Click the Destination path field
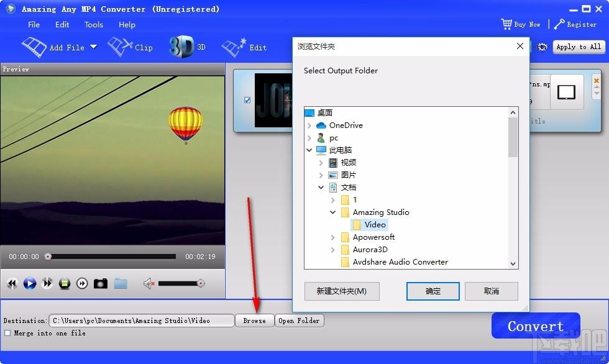This screenshot has width=609, height=364. pyautogui.click(x=142, y=321)
